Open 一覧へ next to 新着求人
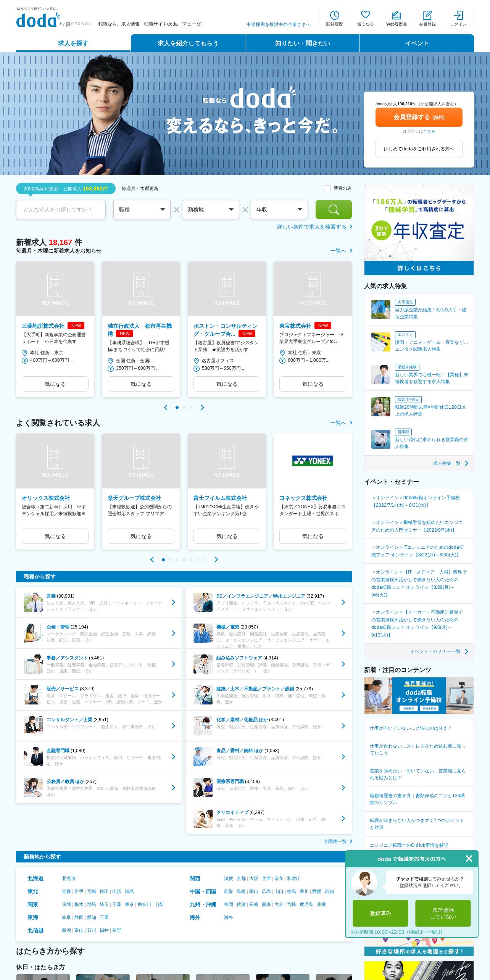The image size is (490, 980). tap(341, 251)
